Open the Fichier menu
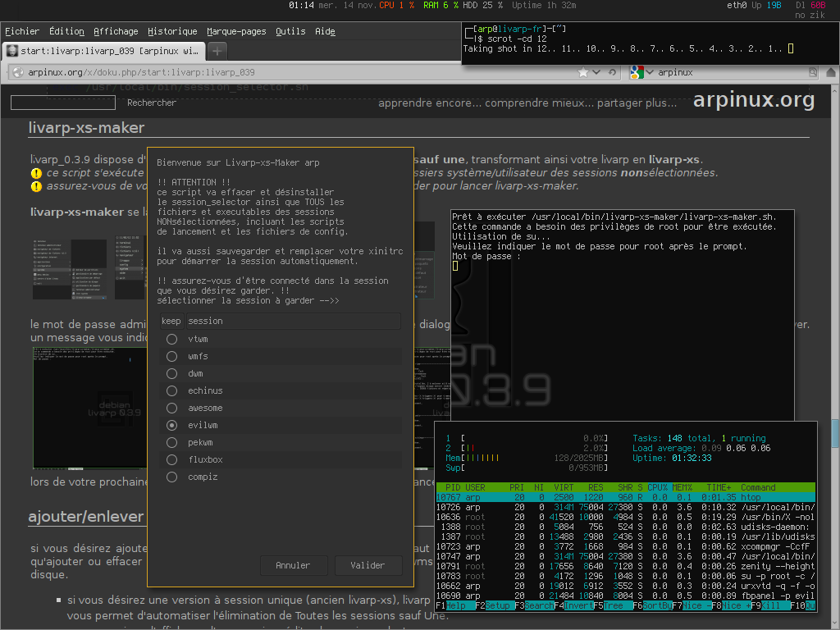The image size is (840, 630). pos(22,32)
